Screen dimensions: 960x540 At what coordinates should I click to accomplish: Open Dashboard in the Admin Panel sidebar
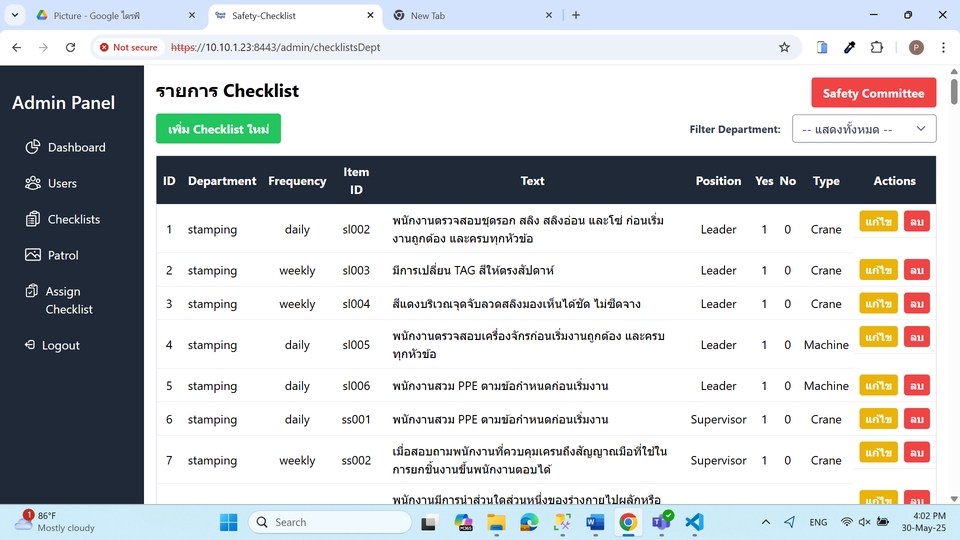(x=65, y=147)
